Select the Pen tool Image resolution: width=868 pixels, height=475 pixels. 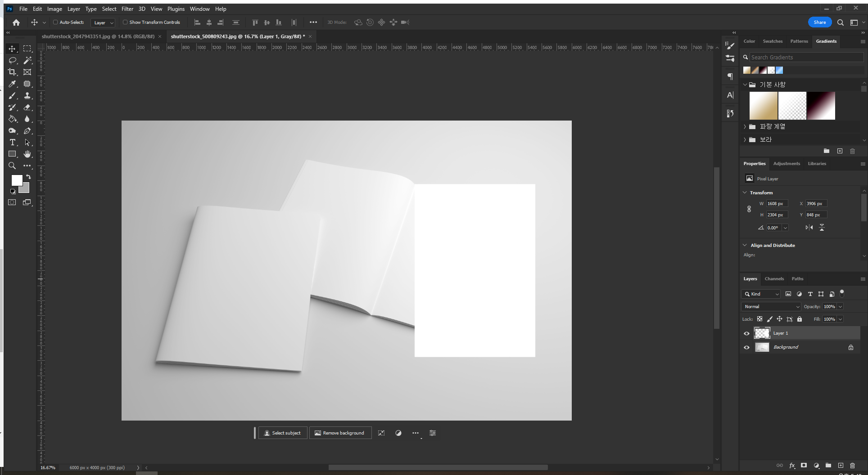27,130
